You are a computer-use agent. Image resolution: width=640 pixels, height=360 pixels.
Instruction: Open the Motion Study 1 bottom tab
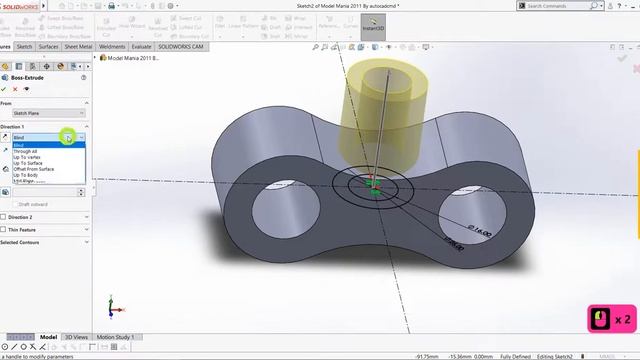[x=116, y=337]
